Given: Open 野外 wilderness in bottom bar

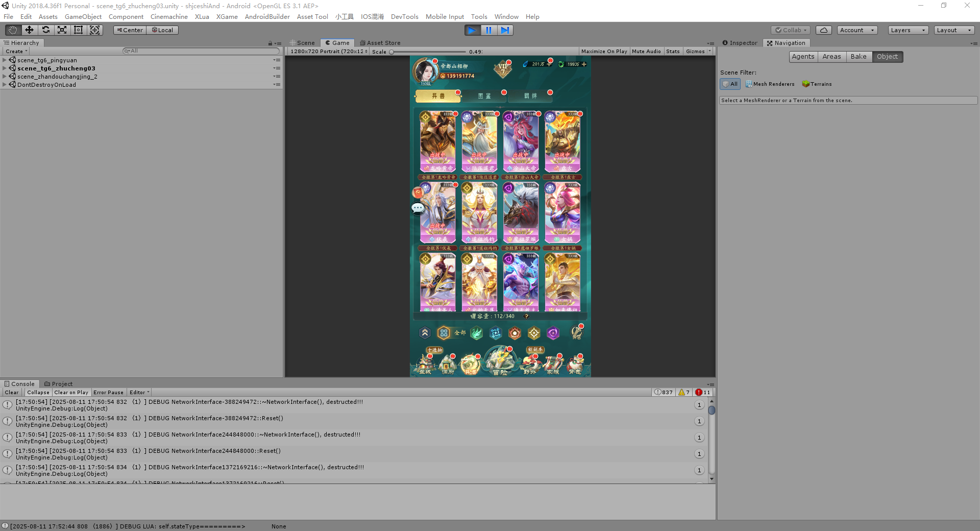Looking at the screenshot, I should coord(530,365).
